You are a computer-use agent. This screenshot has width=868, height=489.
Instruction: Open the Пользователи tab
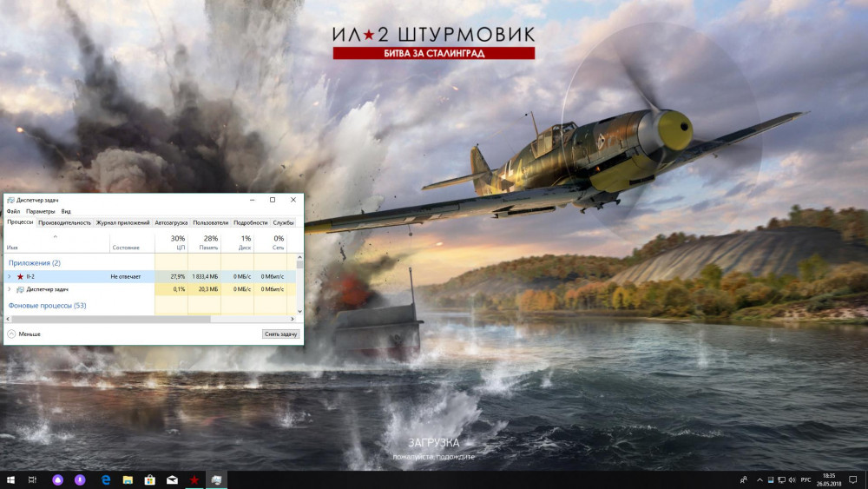tap(210, 222)
